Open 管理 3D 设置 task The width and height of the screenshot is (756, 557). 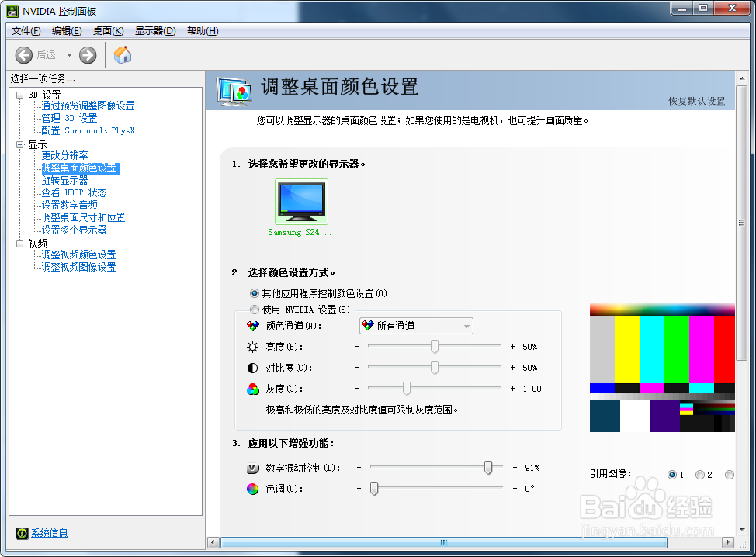pyautogui.click(x=69, y=118)
